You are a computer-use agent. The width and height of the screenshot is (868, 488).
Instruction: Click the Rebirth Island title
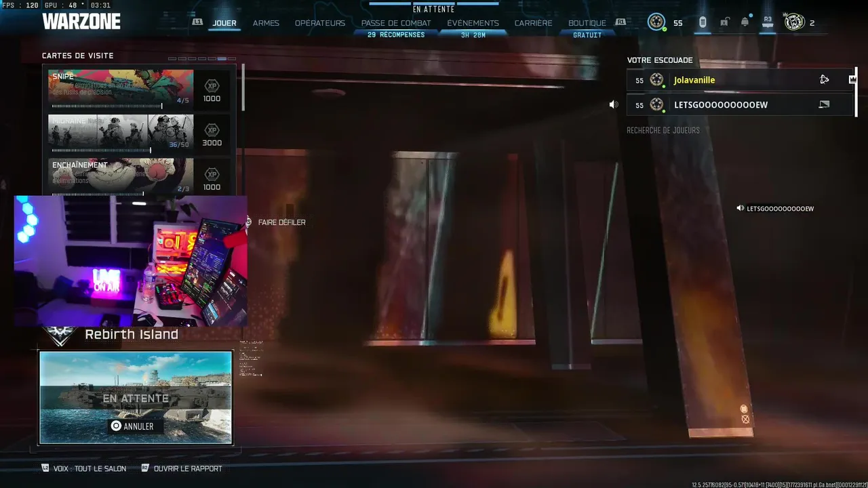pyautogui.click(x=132, y=334)
